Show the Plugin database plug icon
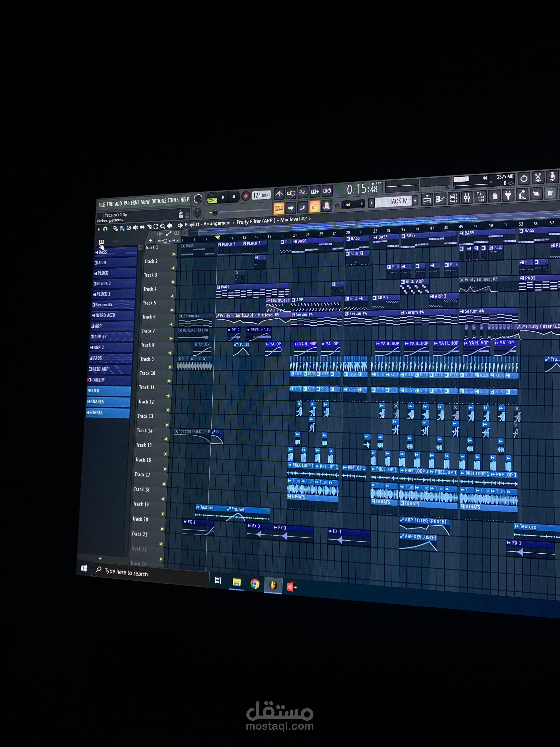Screen dimensions: 560x747 point(508,195)
